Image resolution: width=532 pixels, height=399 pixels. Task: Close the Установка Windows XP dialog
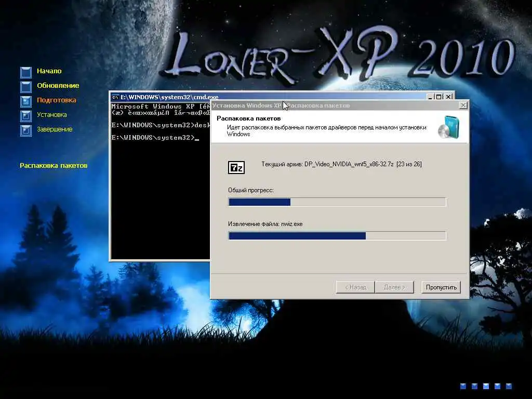tap(463, 105)
